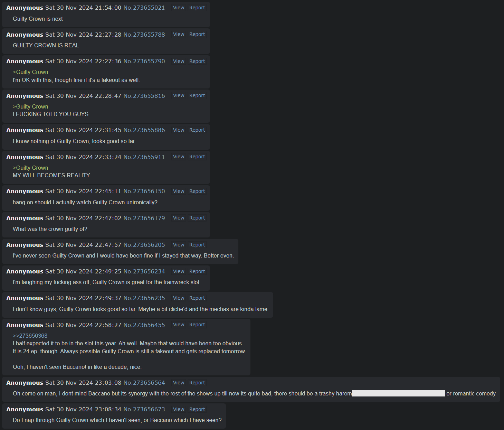This screenshot has height=430, width=504.
Task: Report post No.273656455
Action: pos(197,325)
